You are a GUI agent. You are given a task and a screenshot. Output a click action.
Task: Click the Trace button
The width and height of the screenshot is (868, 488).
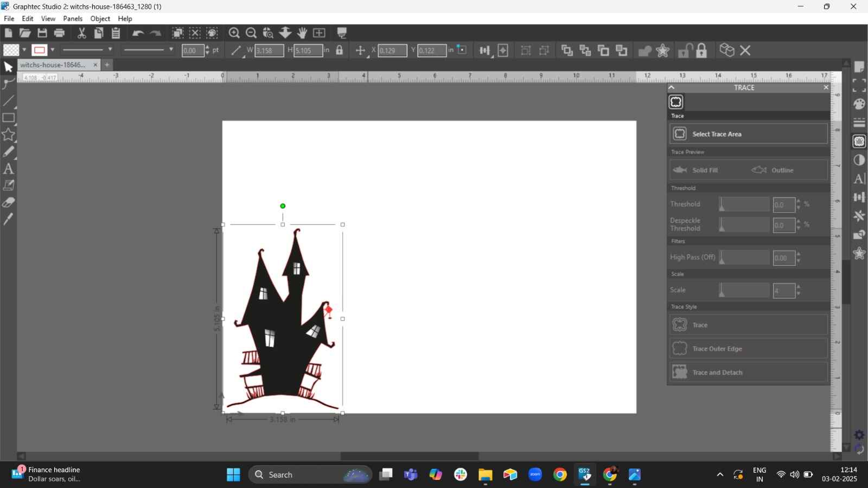pyautogui.click(x=749, y=325)
